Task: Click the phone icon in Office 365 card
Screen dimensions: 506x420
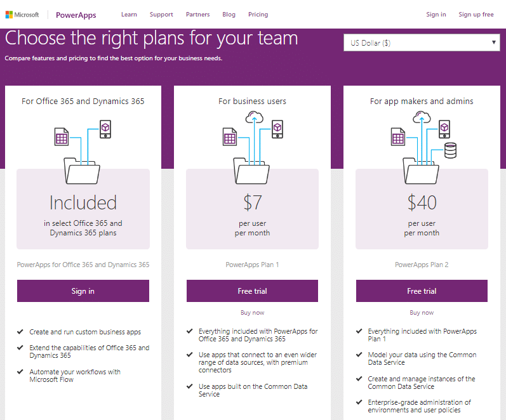Action: (105, 129)
